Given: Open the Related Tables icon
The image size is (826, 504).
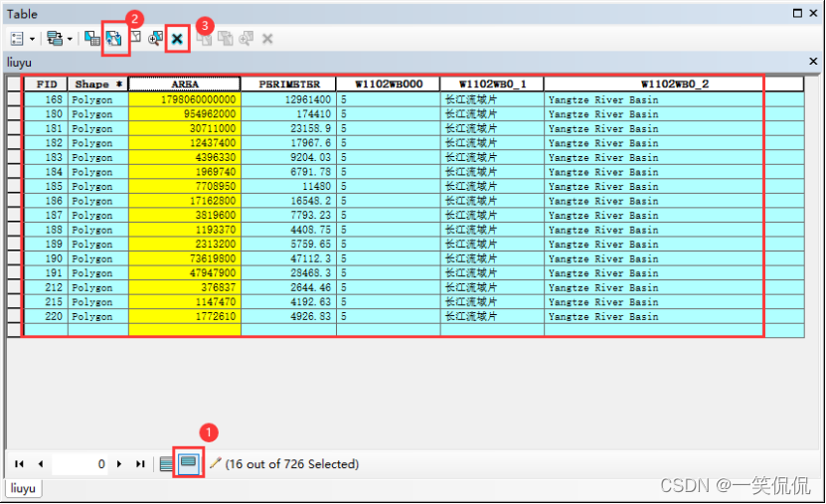Looking at the screenshot, I should pyautogui.click(x=55, y=39).
